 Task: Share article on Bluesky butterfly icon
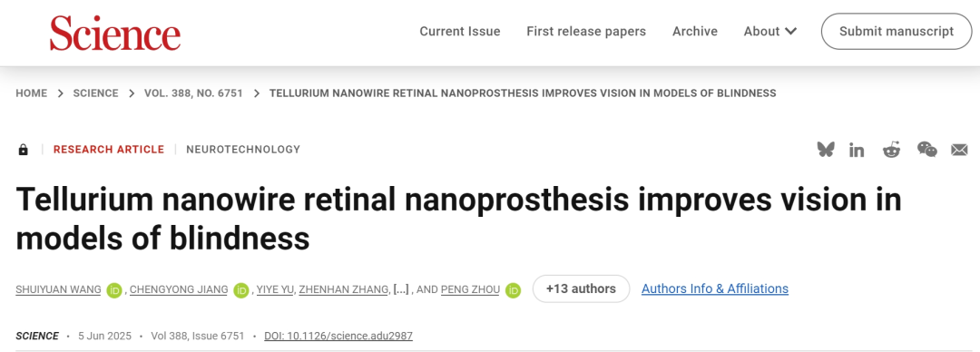tap(826, 150)
